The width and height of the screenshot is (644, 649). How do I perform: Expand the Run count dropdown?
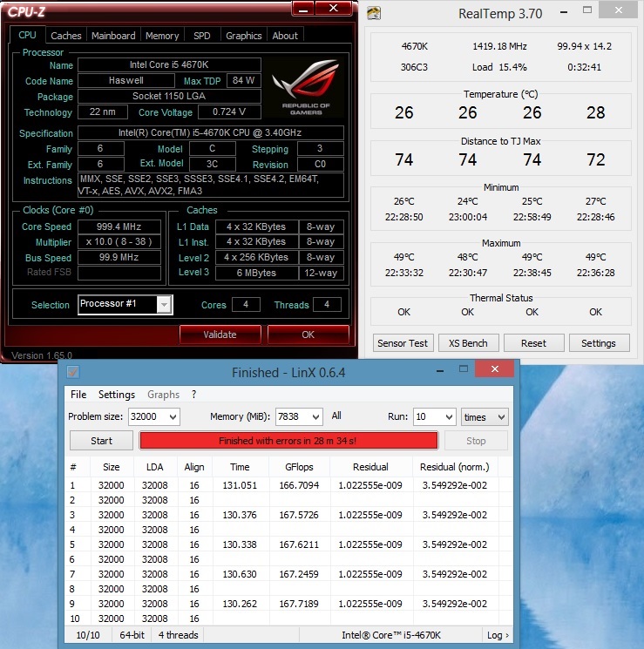pos(449,416)
